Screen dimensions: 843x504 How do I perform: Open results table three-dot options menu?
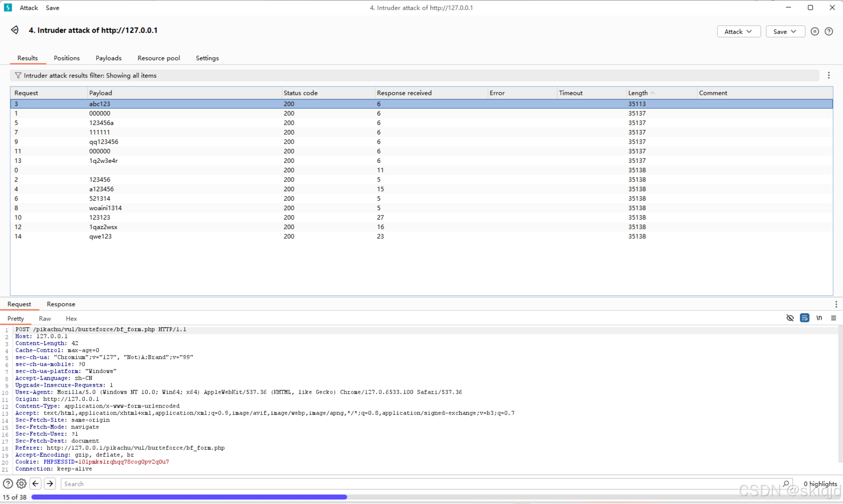tap(828, 75)
